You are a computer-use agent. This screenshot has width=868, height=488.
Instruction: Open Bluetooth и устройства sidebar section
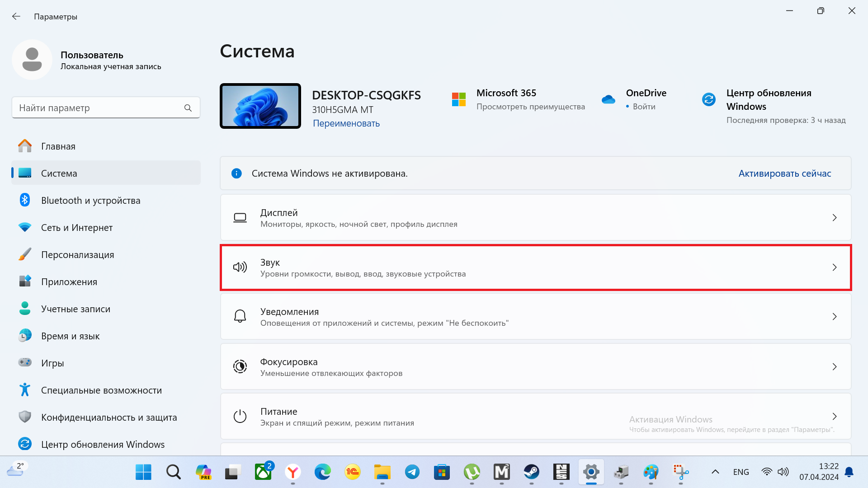(90, 201)
